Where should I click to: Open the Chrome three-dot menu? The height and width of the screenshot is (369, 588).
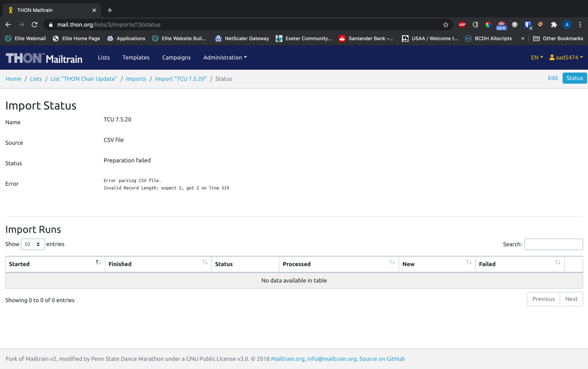click(580, 25)
